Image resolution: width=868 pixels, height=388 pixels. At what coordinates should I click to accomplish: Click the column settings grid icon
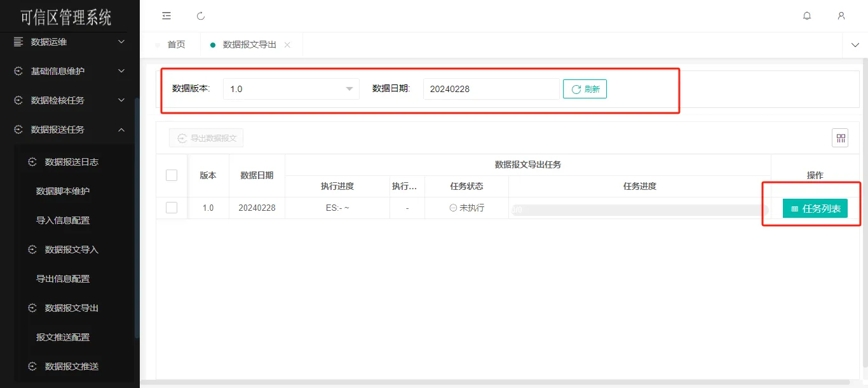[840, 138]
